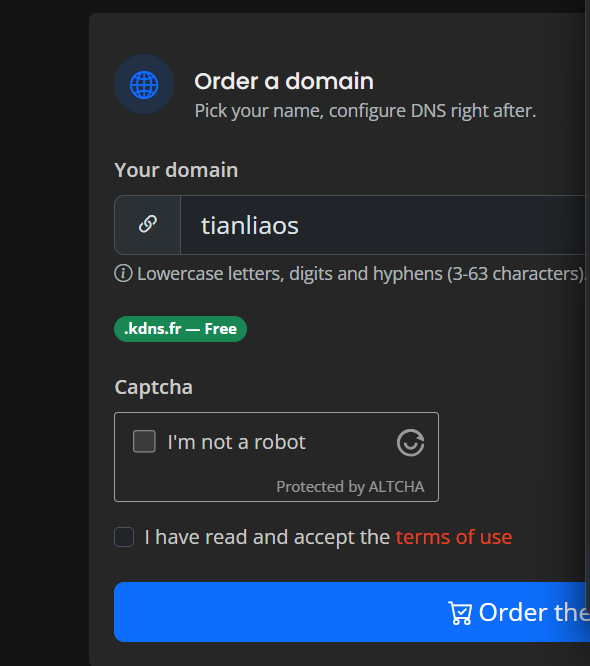The height and width of the screenshot is (666, 590).
Task: Click the info icon before lowercase letters hint
Action: [x=123, y=274]
